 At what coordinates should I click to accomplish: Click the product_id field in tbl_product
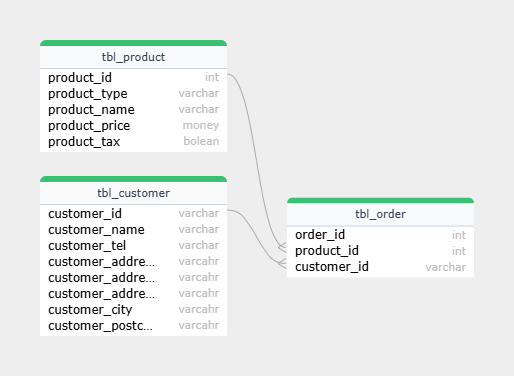[x=133, y=77]
